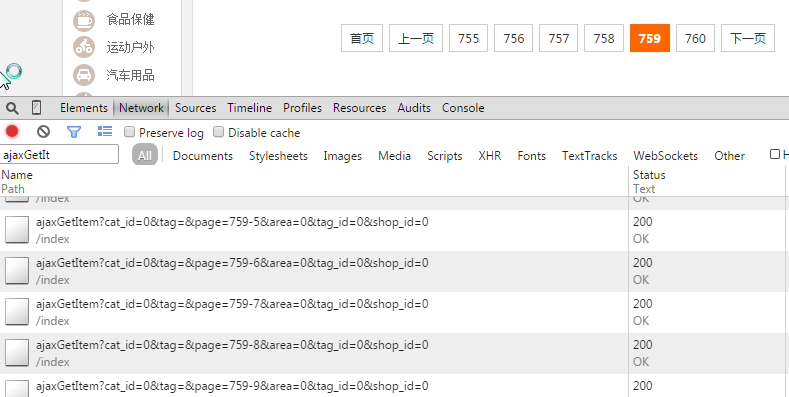Filter requests by Media
The image size is (789, 397).
394,156
